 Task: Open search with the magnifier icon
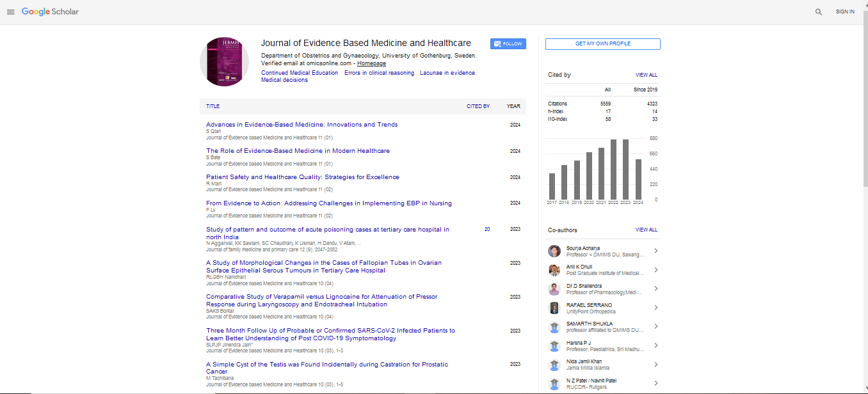[x=819, y=12]
